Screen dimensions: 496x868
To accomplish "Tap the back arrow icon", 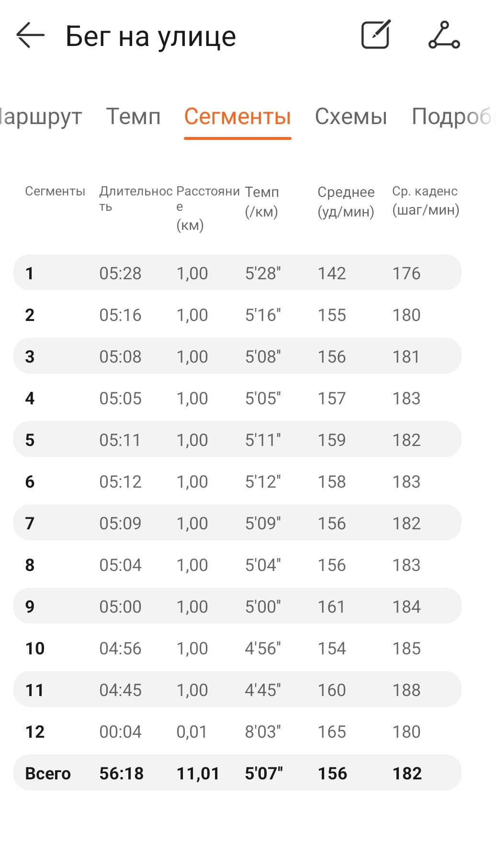I will pyautogui.click(x=30, y=35).
